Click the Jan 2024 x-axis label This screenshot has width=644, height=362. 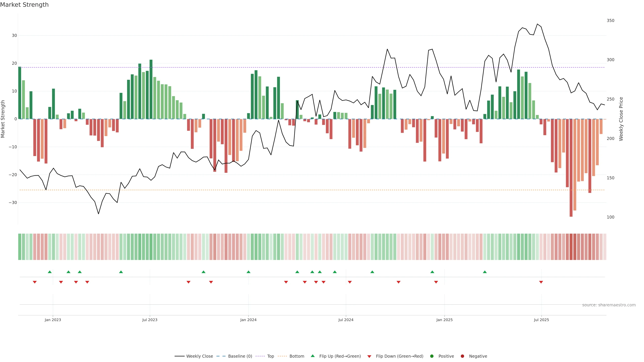[248, 320]
